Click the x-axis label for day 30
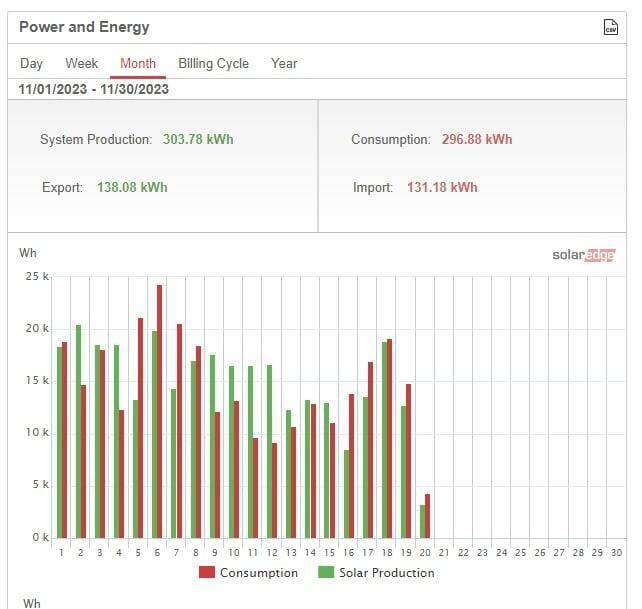Image resolution: width=642 pixels, height=609 pixels. [617, 553]
